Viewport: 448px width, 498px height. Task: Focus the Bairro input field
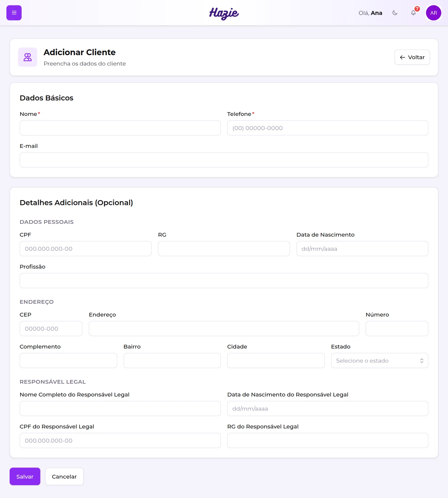pos(172,361)
